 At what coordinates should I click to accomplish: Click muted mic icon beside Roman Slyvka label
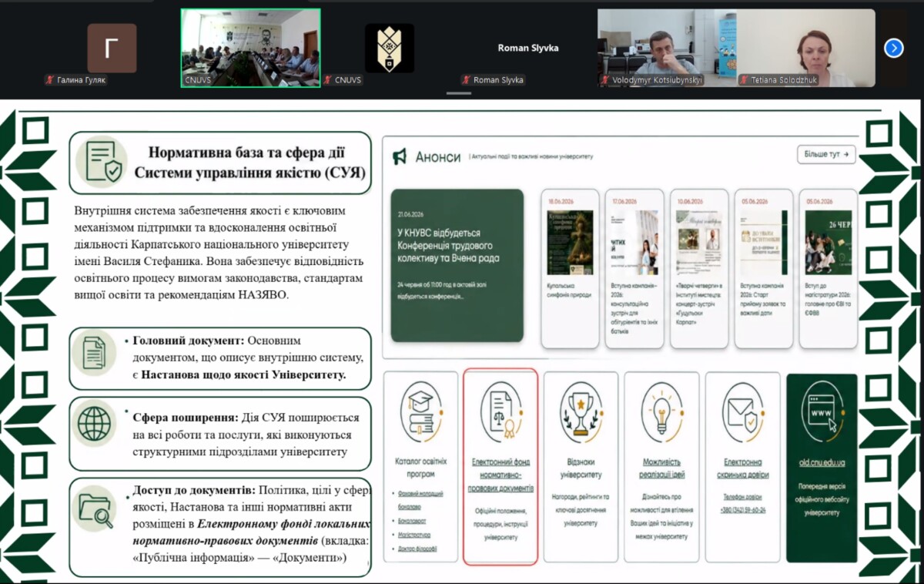[466, 80]
